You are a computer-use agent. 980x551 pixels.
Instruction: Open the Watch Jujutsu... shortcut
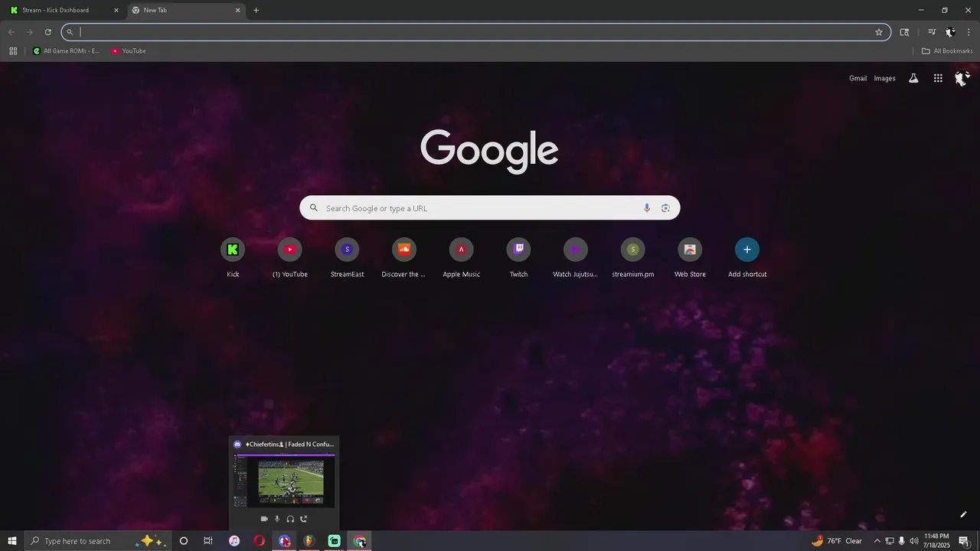[x=575, y=258]
